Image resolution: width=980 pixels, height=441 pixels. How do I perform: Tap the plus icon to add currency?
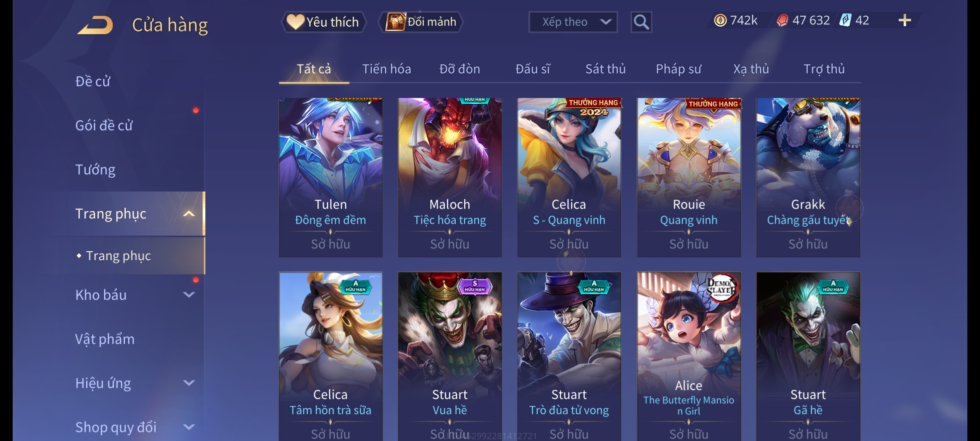[x=905, y=20]
